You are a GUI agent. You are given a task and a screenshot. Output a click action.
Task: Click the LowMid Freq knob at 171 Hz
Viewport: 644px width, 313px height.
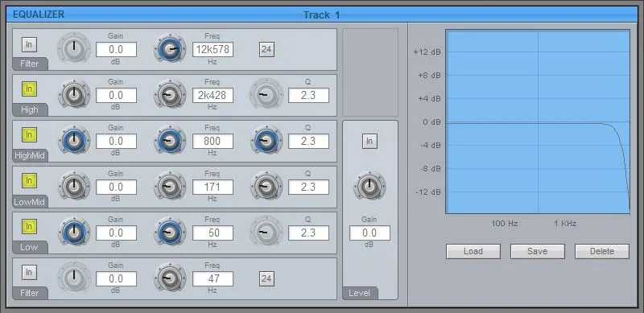(170, 187)
